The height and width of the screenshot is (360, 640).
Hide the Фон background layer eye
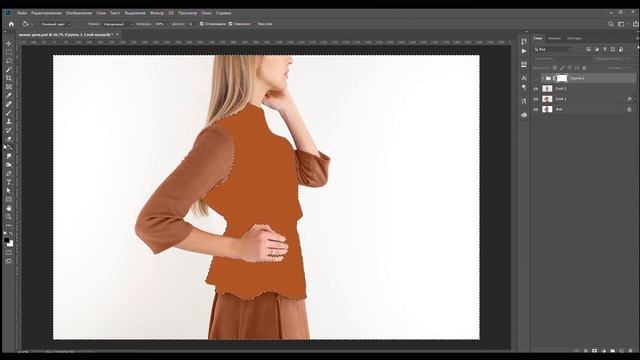[536, 109]
